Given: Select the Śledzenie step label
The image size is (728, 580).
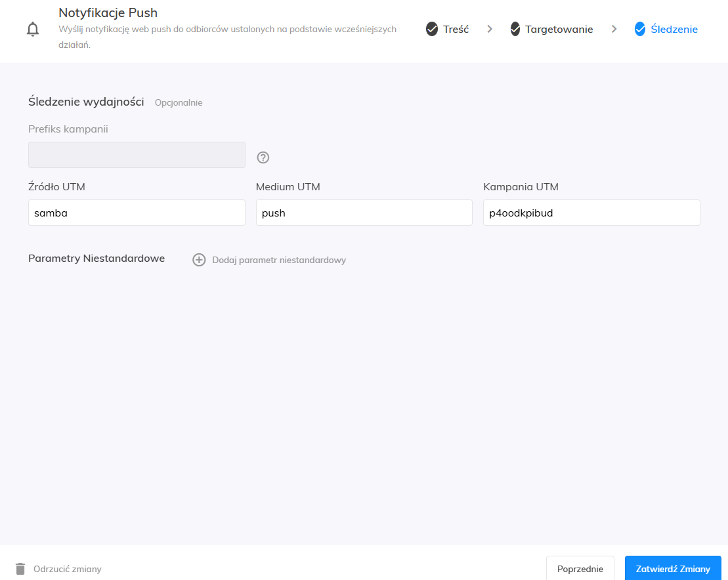Looking at the screenshot, I should (x=674, y=30).
